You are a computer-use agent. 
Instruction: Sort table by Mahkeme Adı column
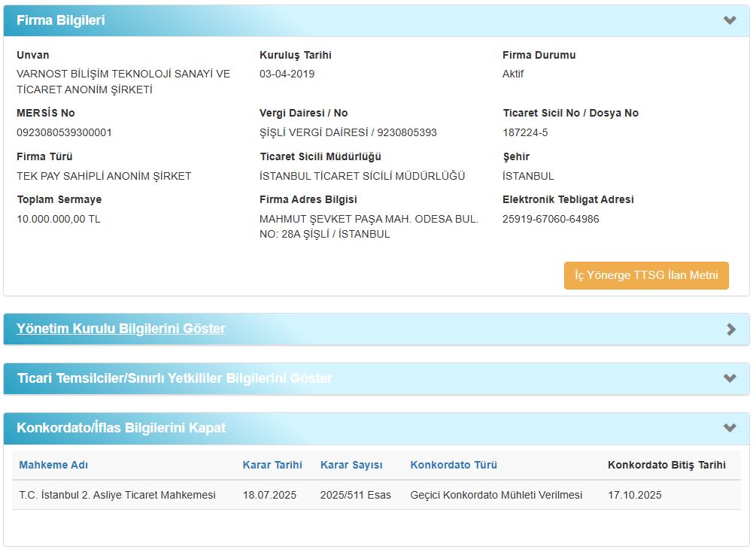53,465
